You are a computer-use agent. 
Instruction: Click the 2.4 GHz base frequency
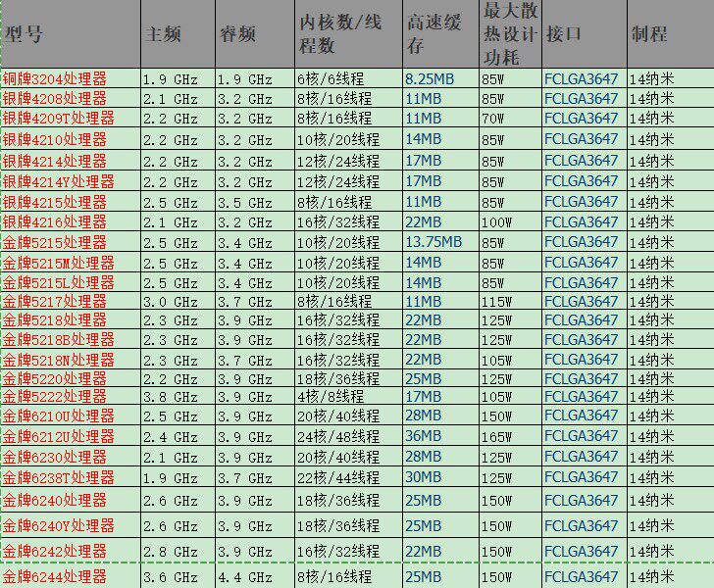pyautogui.click(x=171, y=436)
